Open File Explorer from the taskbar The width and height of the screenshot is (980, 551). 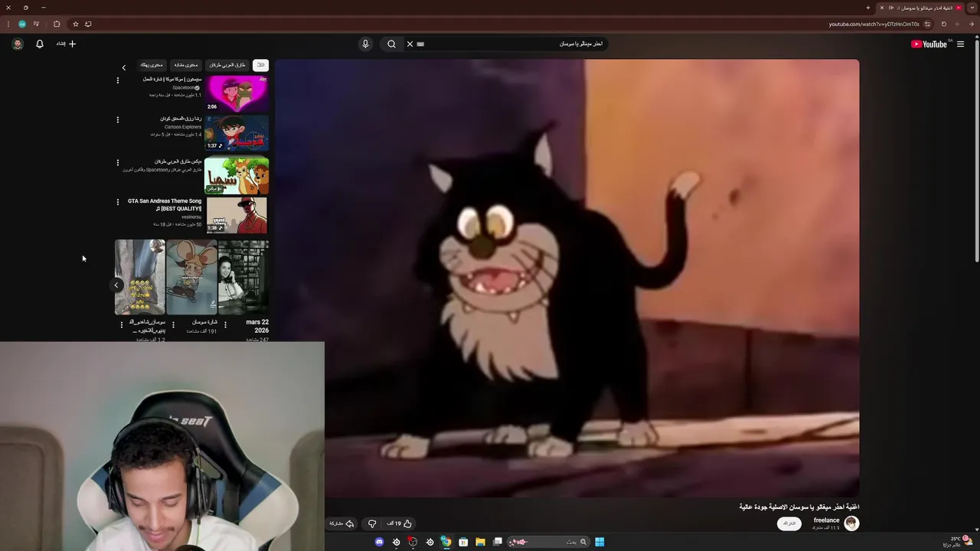[x=480, y=542]
